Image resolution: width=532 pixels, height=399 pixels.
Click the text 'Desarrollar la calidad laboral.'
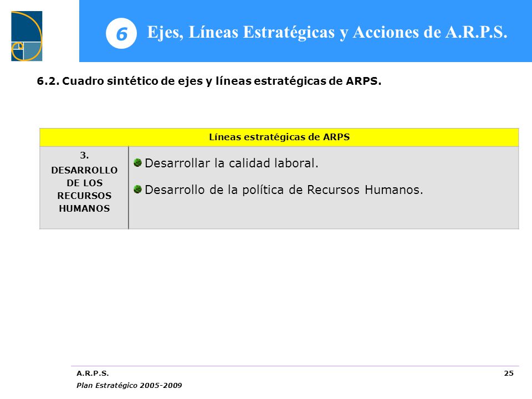click(232, 163)
